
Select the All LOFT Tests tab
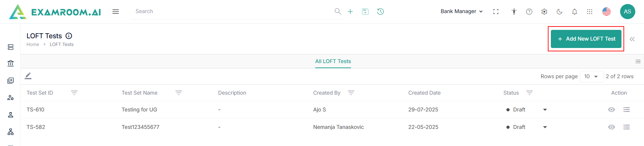(x=333, y=61)
